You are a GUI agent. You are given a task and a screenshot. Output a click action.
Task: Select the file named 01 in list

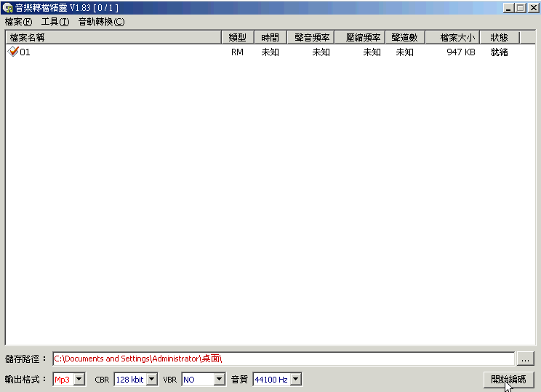pos(25,52)
